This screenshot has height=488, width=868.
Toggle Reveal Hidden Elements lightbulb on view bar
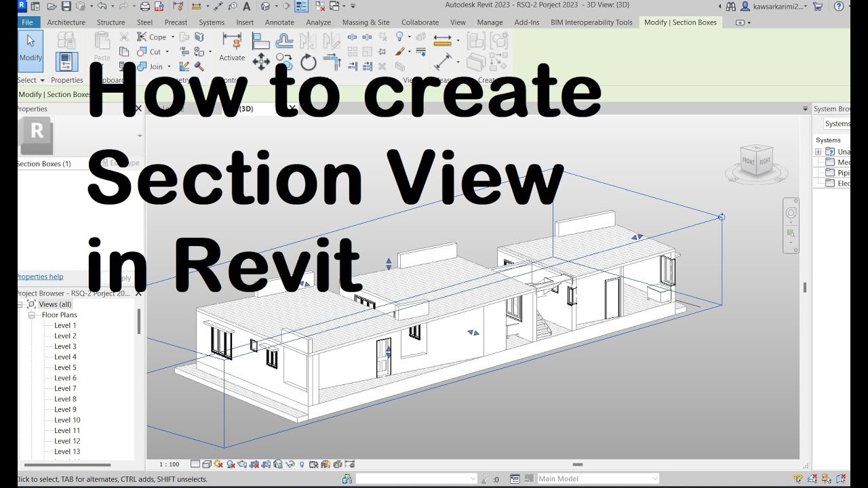pos(302,464)
